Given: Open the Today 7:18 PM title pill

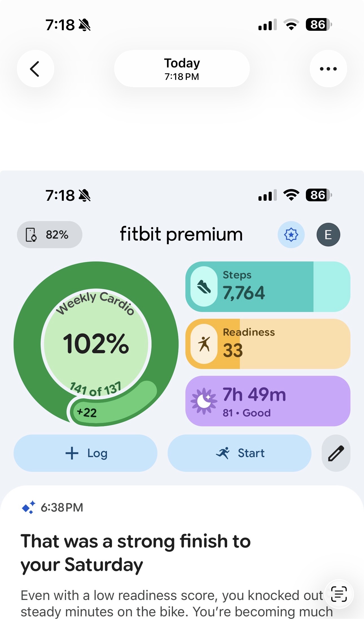Looking at the screenshot, I should pos(182,69).
